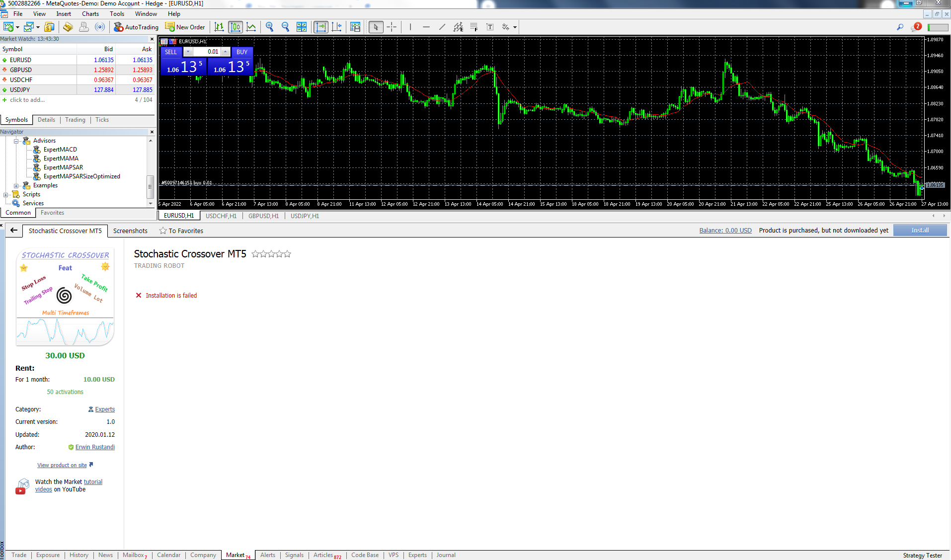Viewport: 951px width, 560px height.
Task: Enable the standard cursor mode
Action: (376, 27)
